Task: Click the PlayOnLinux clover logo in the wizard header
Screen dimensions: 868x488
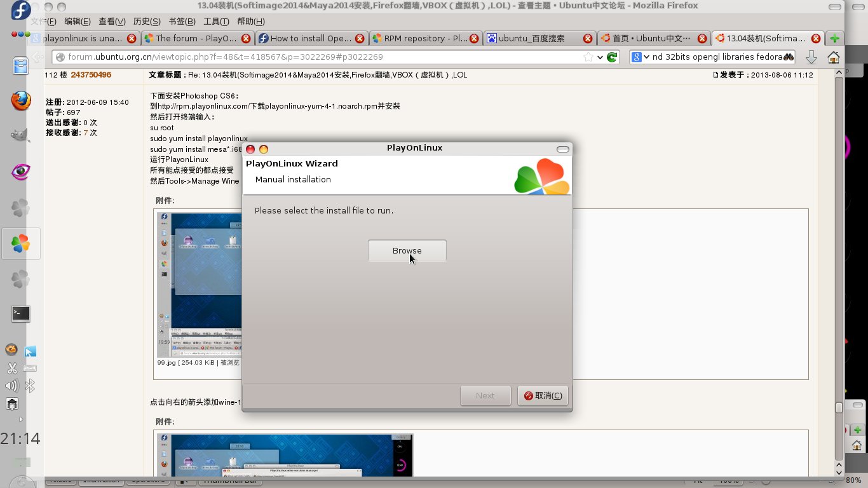Action: [541, 176]
